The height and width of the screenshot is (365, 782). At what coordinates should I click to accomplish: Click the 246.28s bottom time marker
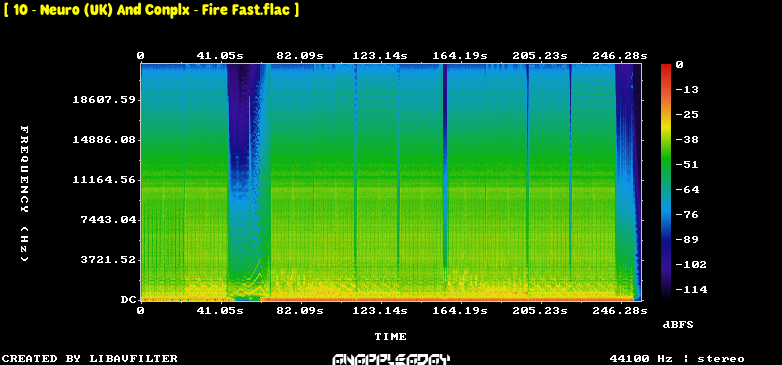pos(620,311)
